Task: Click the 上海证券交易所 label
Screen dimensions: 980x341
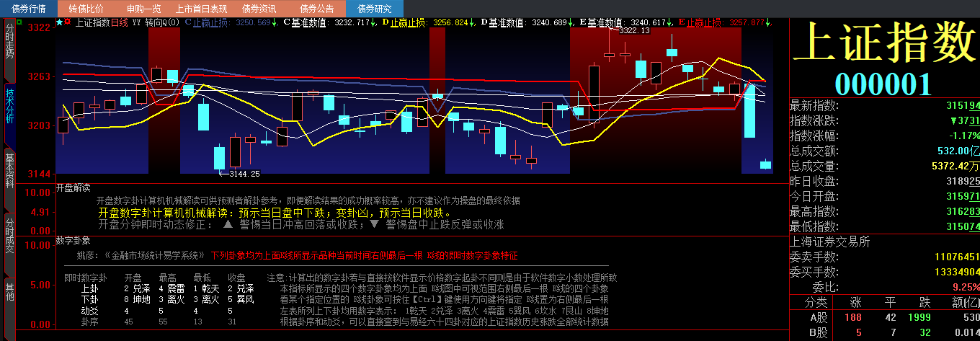Action: 830,242
